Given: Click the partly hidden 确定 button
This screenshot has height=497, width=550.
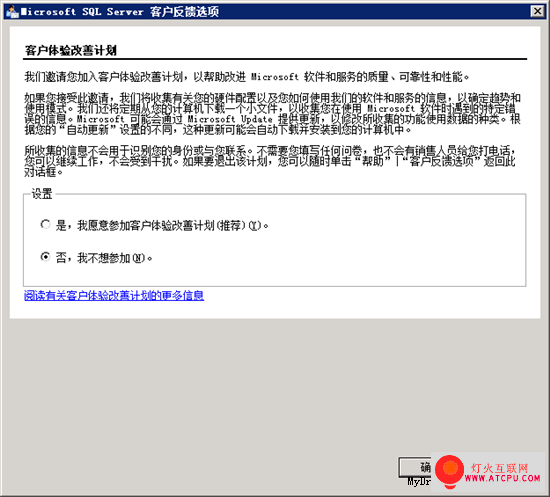Looking at the screenshot, I should tap(415, 467).
